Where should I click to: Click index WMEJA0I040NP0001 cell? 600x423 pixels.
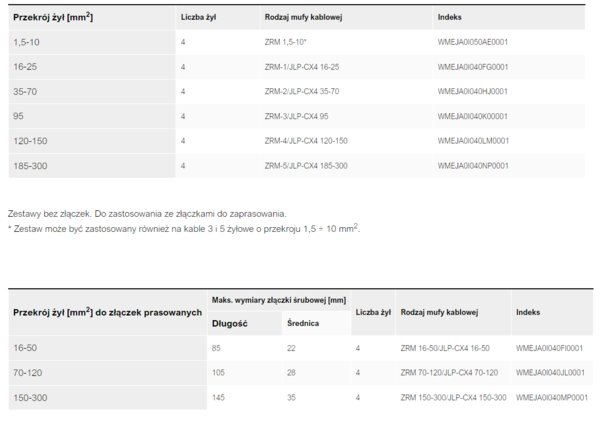[473, 166]
